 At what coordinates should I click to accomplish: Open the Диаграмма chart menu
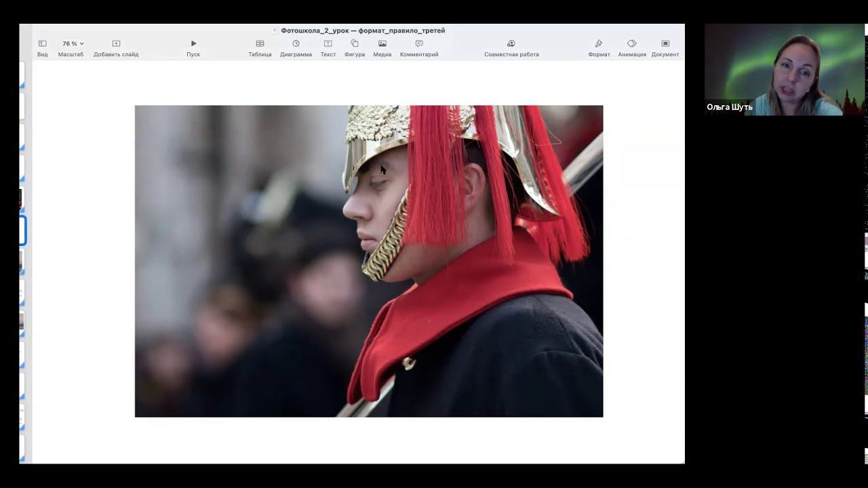pyautogui.click(x=296, y=47)
